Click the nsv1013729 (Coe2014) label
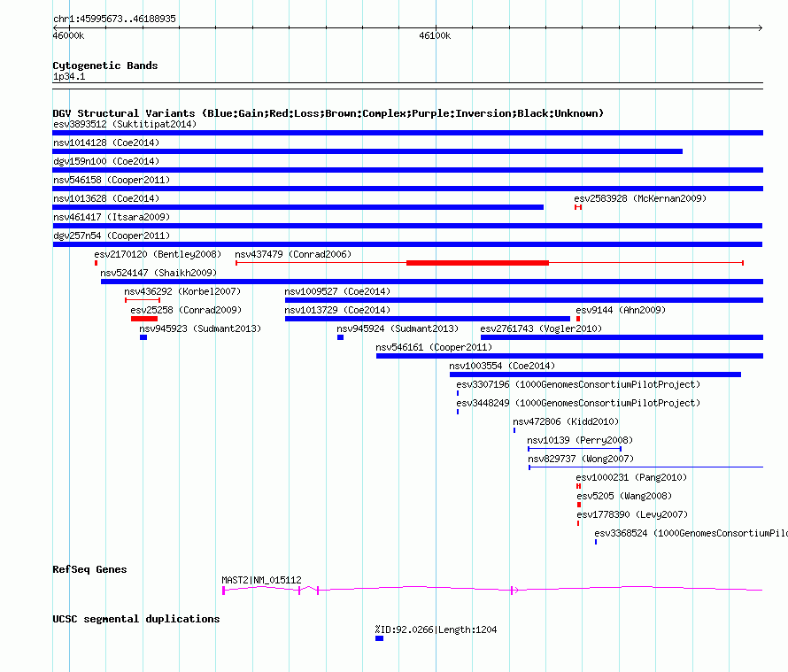 pyautogui.click(x=337, y=310)
